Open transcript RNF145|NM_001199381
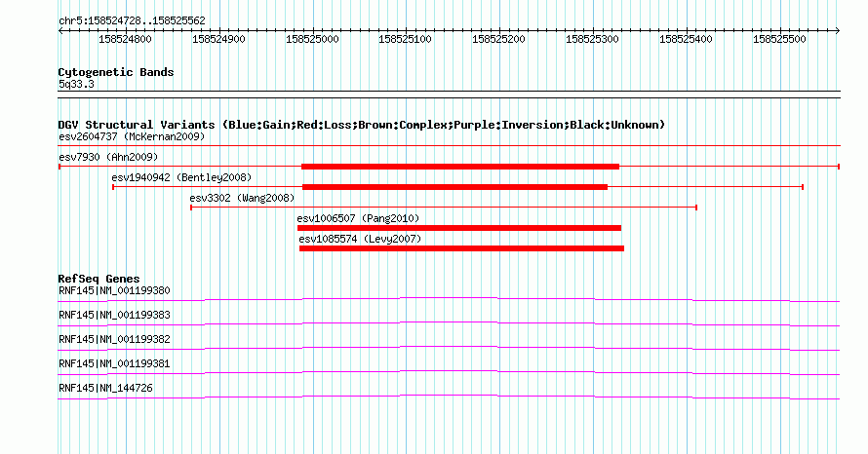868x454 pixels. point(114,363)
